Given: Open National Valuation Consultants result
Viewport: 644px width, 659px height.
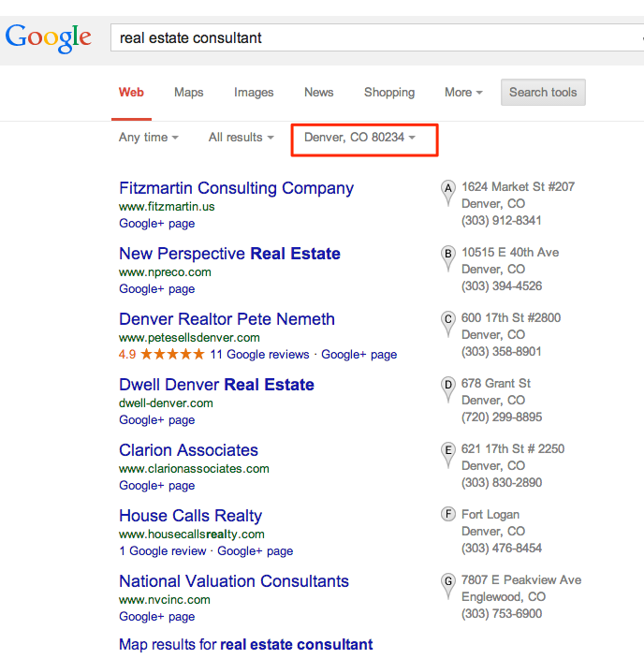Looking at the screenshot, I should pyautogui.click(x=234, y=581).
